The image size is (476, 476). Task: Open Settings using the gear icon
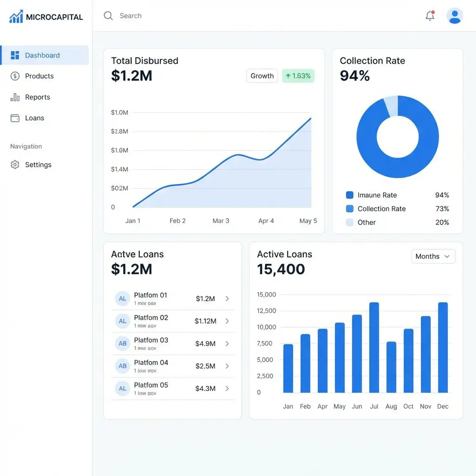coord(14,165)
